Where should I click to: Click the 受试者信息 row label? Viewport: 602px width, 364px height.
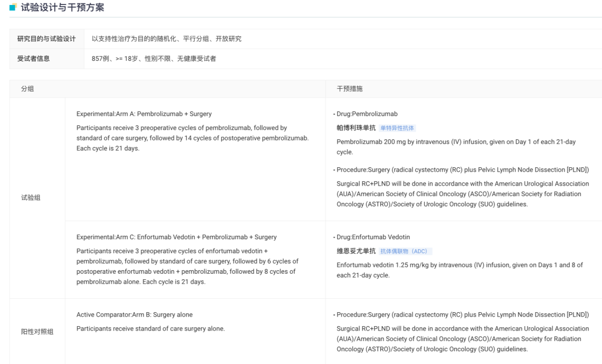33,59
